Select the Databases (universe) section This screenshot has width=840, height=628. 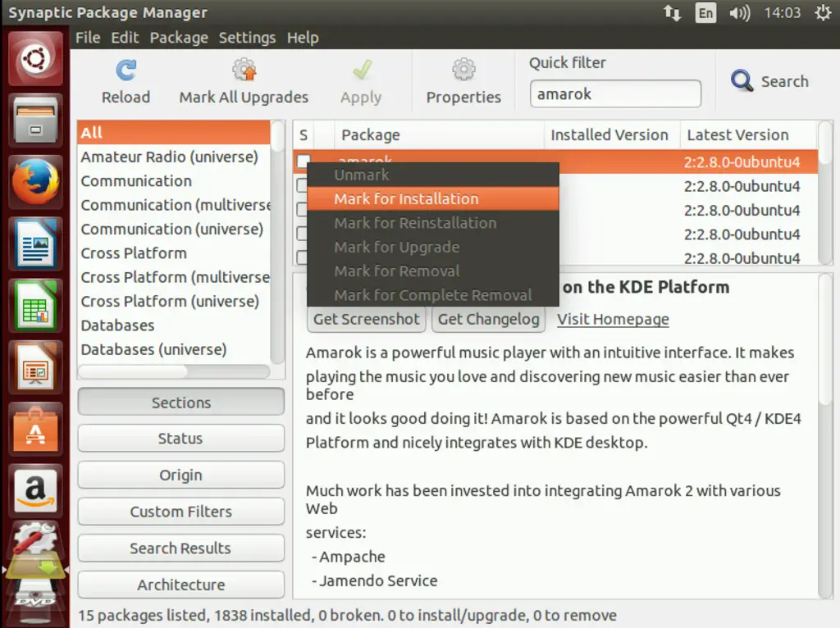coord(174,349)
